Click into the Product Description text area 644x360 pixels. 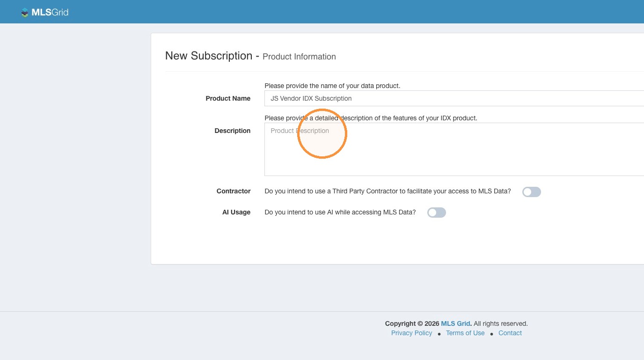[454, 149]
